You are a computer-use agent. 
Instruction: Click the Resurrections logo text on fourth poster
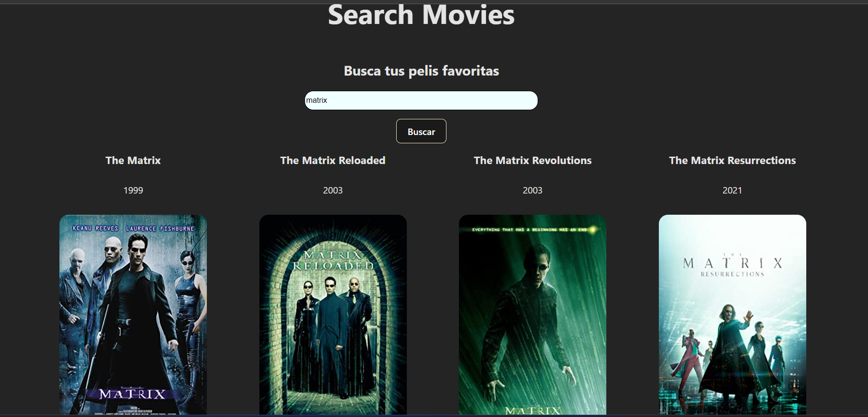(x=733, y=274)
